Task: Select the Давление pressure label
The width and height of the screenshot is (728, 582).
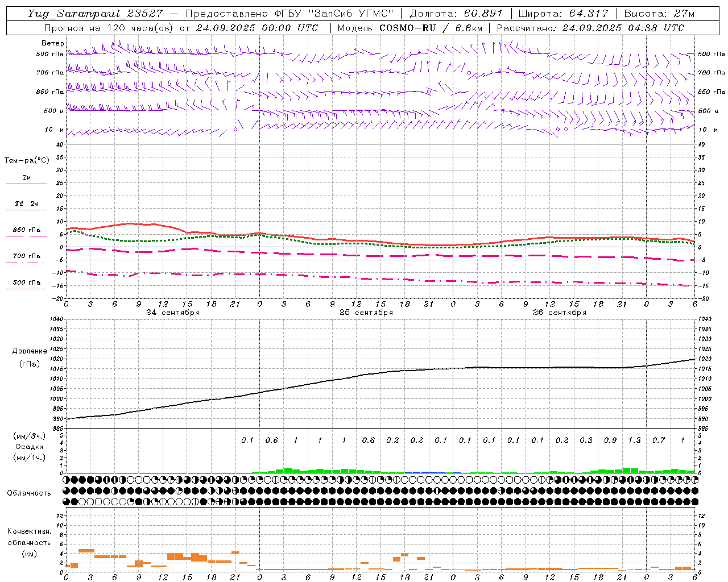Action: [x=30, y=351]
